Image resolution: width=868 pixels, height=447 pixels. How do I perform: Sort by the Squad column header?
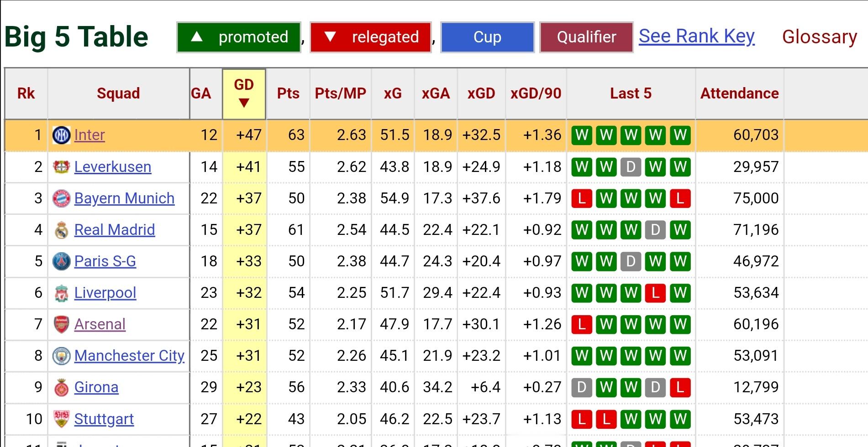coord(118,94)
